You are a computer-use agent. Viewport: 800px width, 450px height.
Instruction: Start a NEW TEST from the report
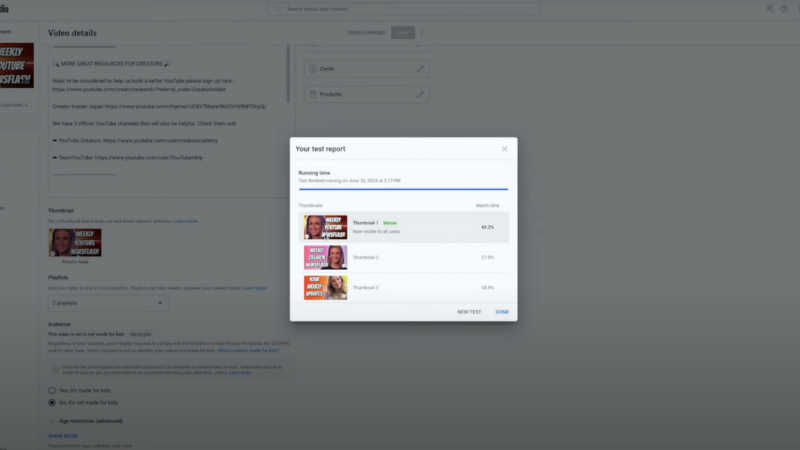point(469,312)
